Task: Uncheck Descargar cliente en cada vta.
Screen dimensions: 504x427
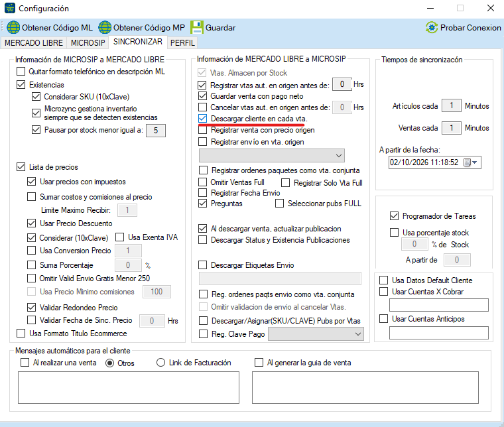Action: pyautogui.click(x=202, y=119)
